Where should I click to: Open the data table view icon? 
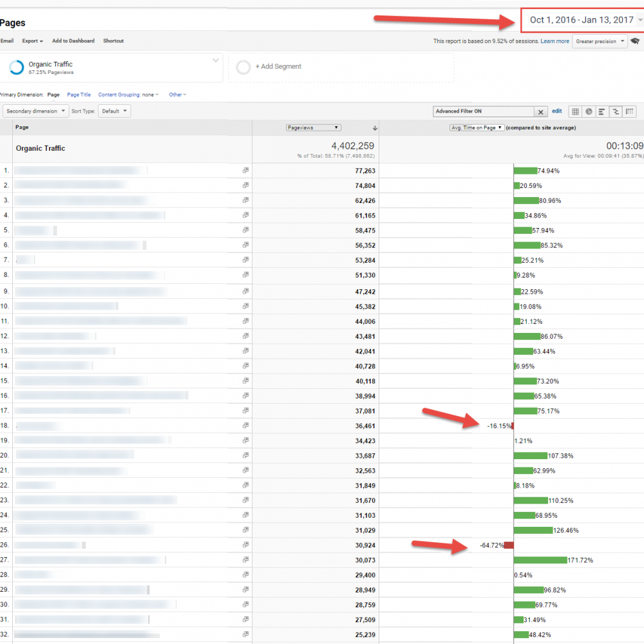pos(575,111)
